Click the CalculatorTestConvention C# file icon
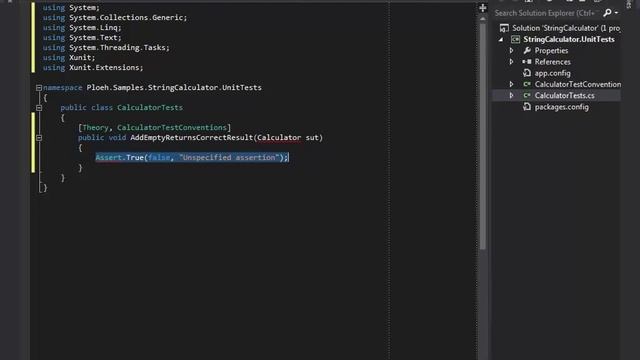Screen dimensions: 640x360 (x=527, y=84)
